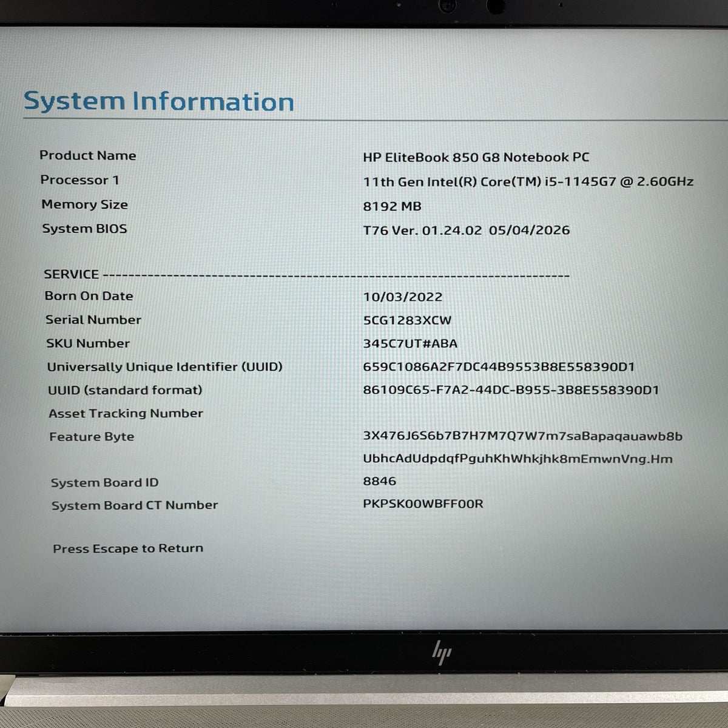Select the Product Name label
The width and height of the screenshot is (728, 728).
click(88, 155)
